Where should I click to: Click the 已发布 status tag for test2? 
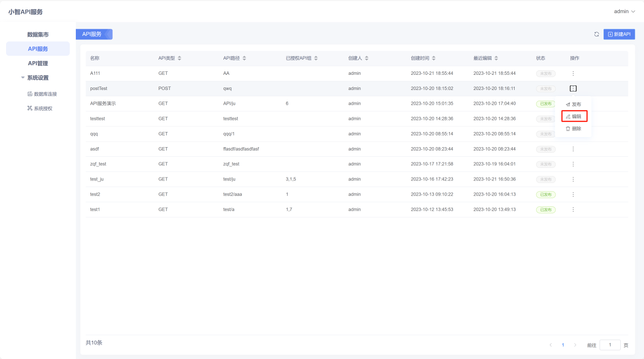[545, 195]
